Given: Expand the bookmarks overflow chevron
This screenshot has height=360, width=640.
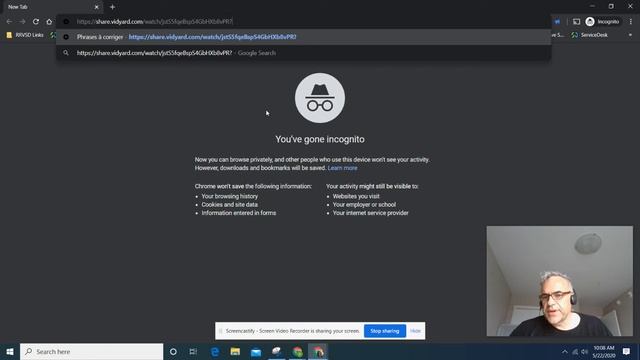Looking at the screenshot, I should point(630,35).
